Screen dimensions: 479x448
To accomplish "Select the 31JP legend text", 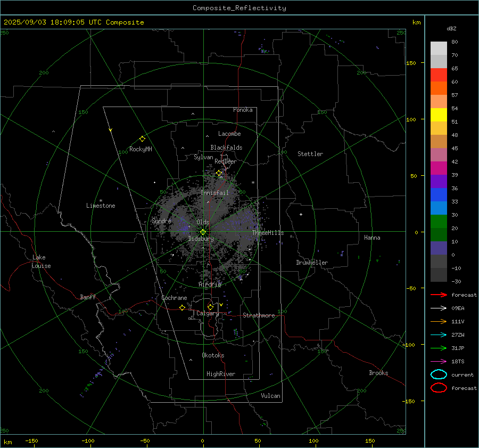I will point(458,348).
